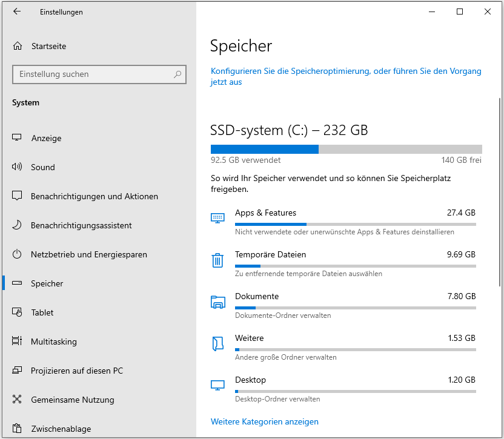Click the keyboard icon next to Apps & Features
The width and height of the screenshot is (504, 439).
point(217,218)
